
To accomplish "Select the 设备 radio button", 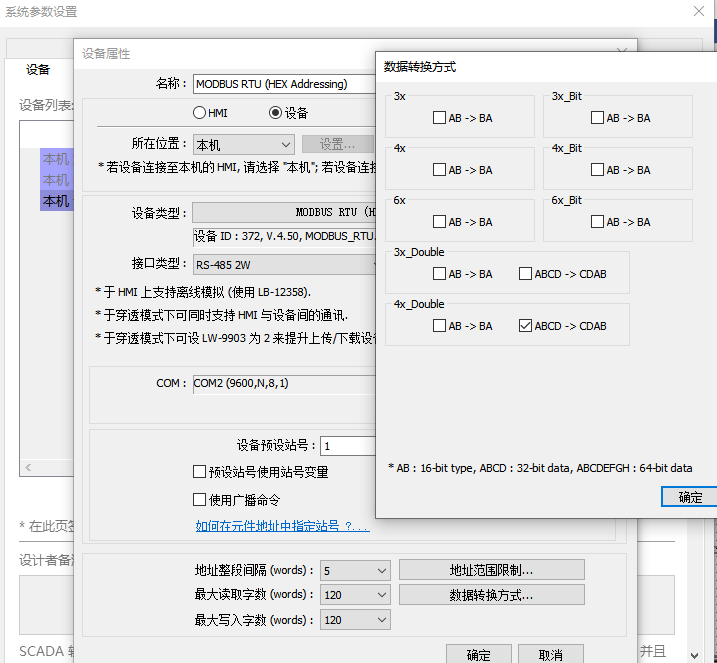I will pyautogui.click(x=276, y=113).
